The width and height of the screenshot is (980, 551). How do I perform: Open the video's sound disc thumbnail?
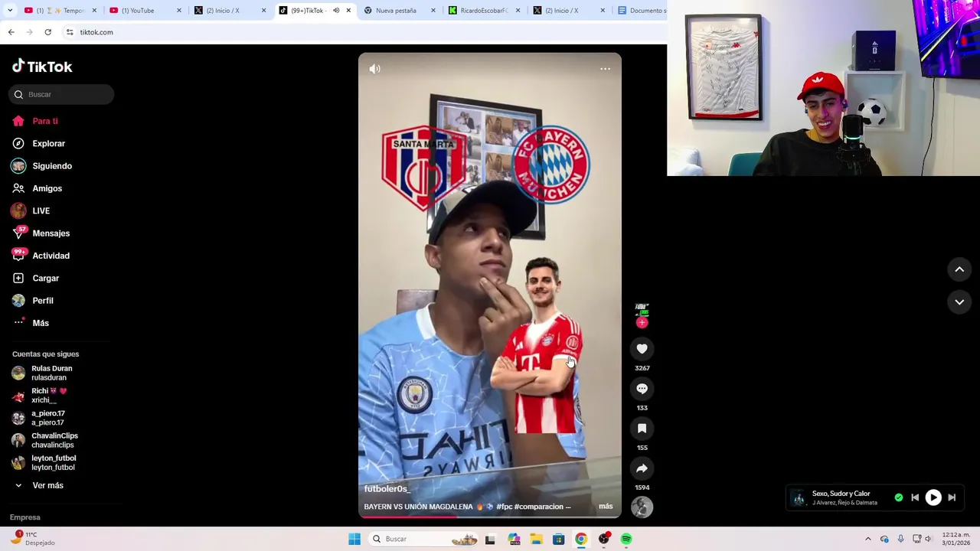pyautogui.click(x=642, y=507)
